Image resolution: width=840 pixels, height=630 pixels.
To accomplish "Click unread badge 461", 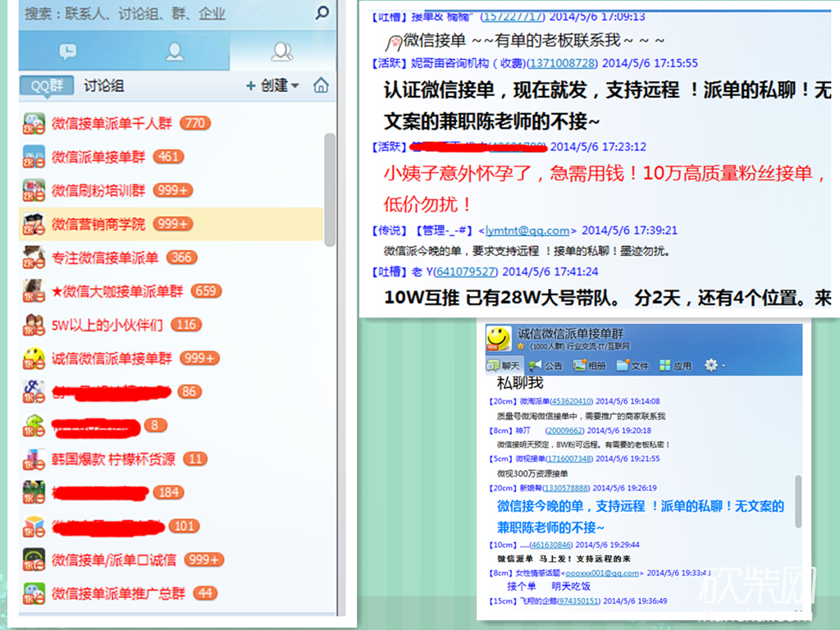I will (168, 157).
